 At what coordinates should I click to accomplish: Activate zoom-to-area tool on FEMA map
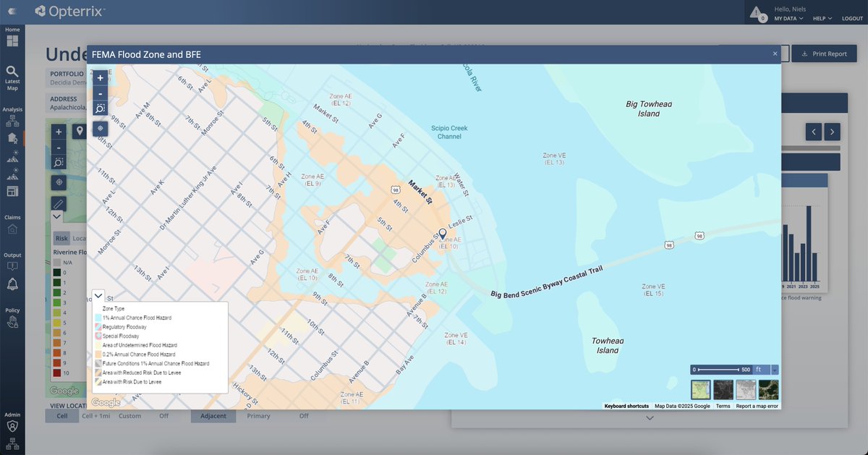coord(101,109)
